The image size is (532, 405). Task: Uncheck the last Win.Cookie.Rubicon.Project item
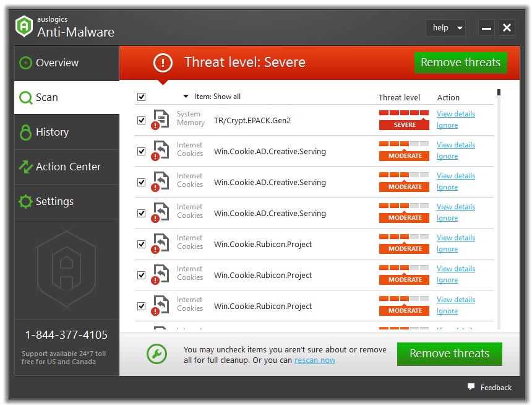tap(141, 306)
